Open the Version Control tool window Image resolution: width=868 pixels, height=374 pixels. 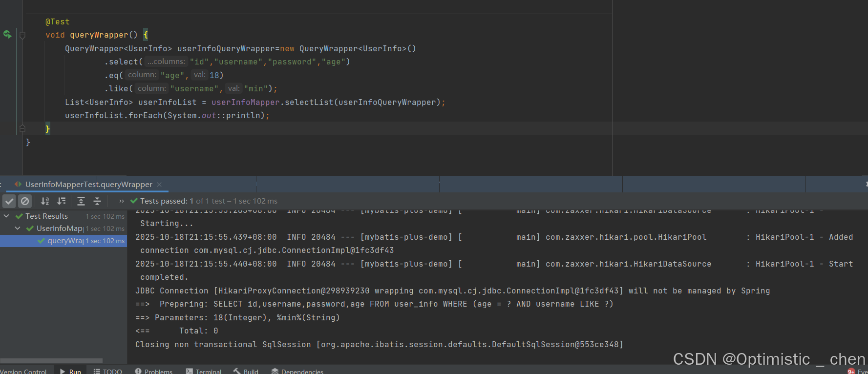(x=23, y=372)
